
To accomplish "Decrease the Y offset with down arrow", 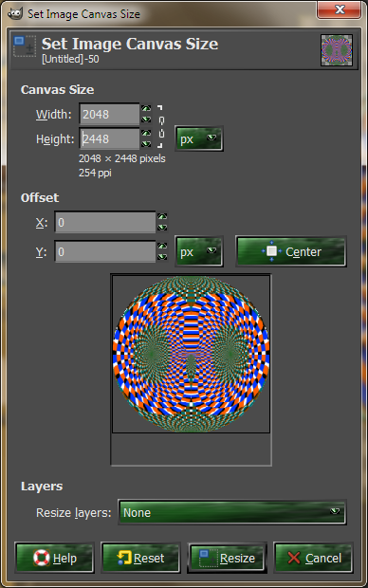I will [162, 257].
